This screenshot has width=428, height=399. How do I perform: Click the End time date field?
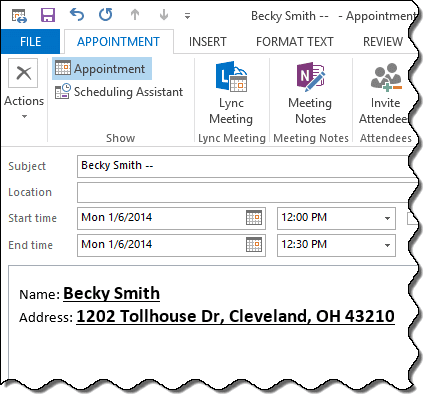(x=160, y=245)
